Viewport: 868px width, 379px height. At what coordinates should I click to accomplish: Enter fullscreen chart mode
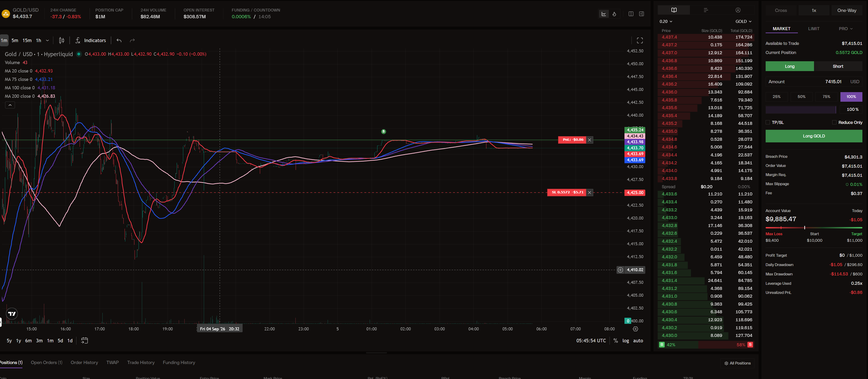point(639,40)
